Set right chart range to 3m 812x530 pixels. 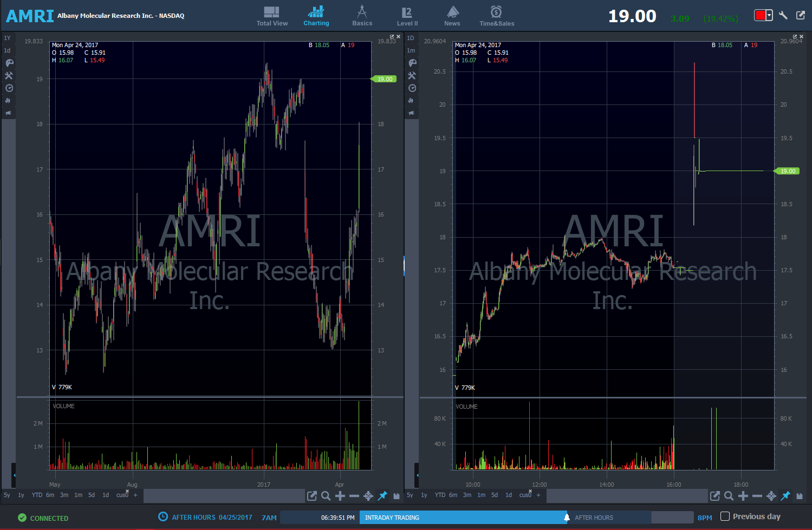[x=467, y=495]
